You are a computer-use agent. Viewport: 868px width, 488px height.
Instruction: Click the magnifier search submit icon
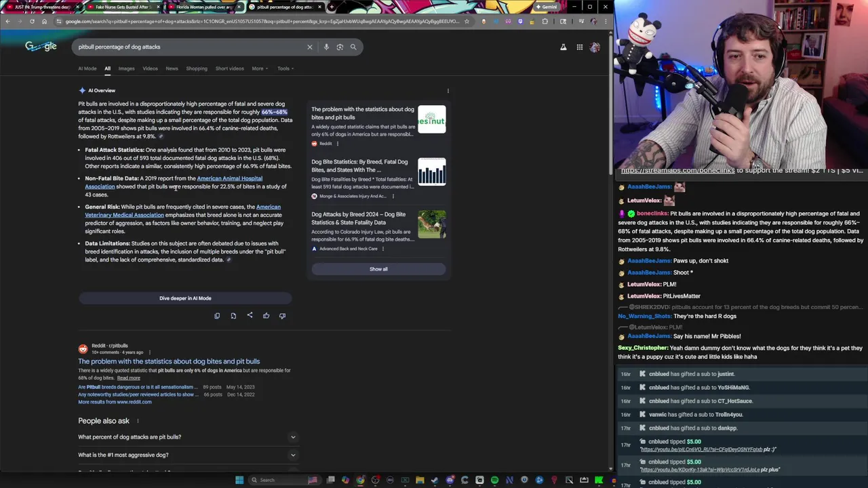point(353,47)
